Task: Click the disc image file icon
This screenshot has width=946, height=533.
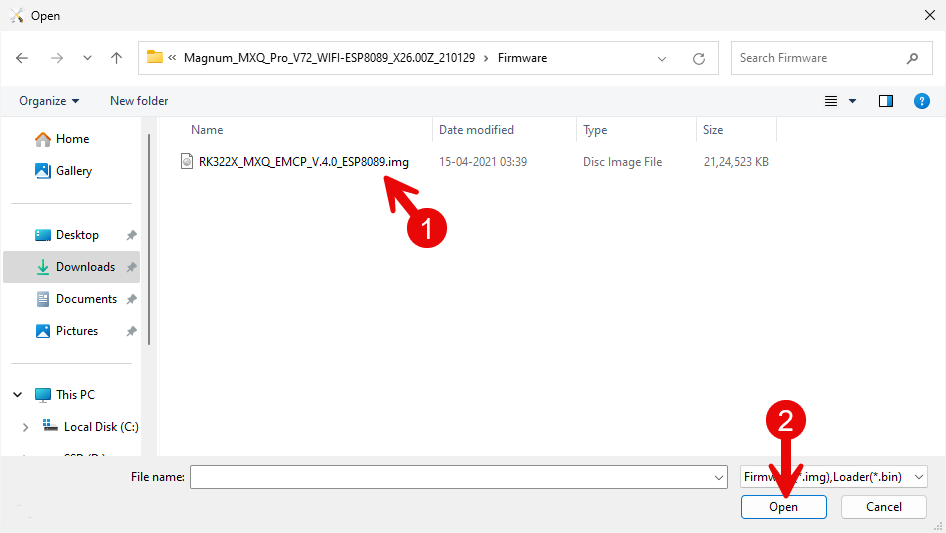Action: click(187, 161)
